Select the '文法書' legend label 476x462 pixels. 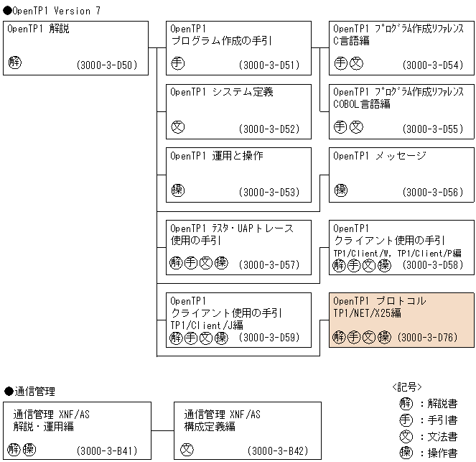(x=442, y=437)
